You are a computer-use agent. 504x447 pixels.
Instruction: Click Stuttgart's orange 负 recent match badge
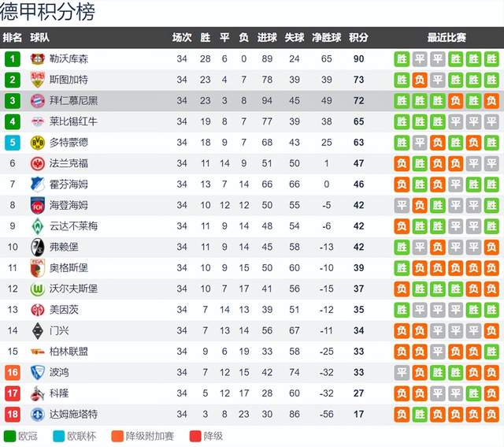point(420,80)
